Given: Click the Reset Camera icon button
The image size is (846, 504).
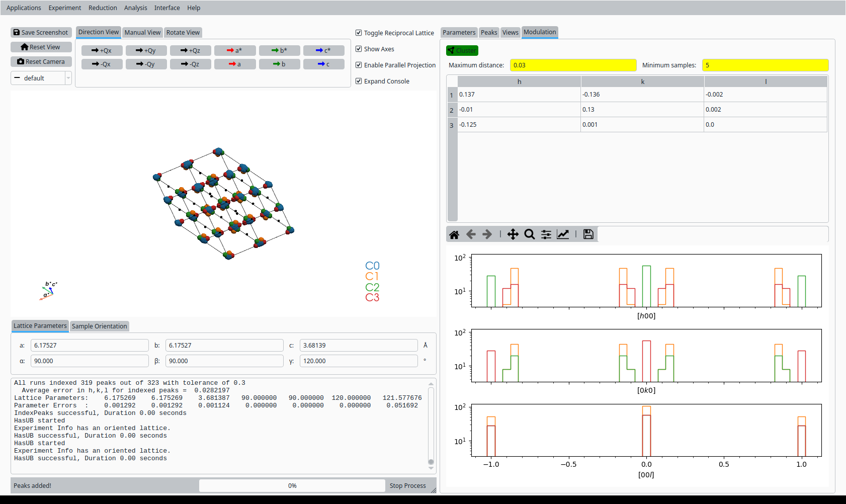Looking at the screenshot, I should coord(41,61).
